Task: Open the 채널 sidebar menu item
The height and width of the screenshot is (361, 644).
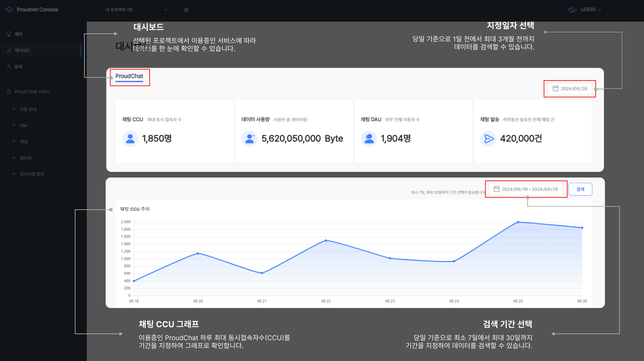Action: [24, 141]
